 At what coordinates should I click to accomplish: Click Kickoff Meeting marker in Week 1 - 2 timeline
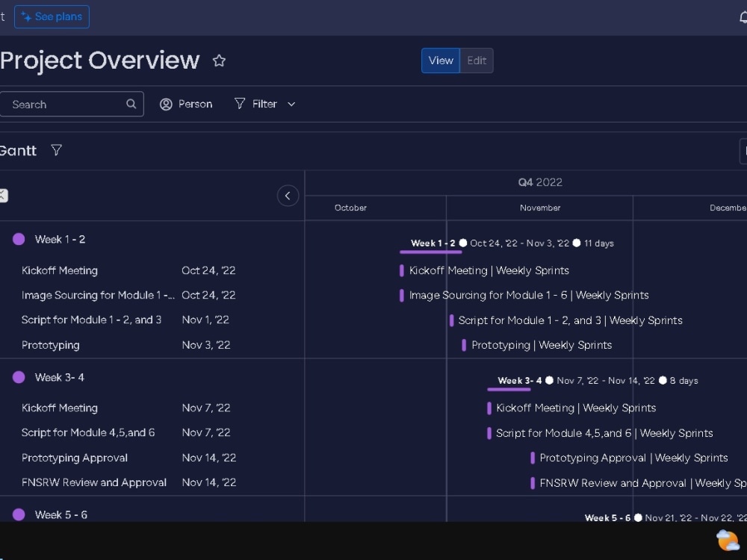pyautogui.click(x=402, y=270)
